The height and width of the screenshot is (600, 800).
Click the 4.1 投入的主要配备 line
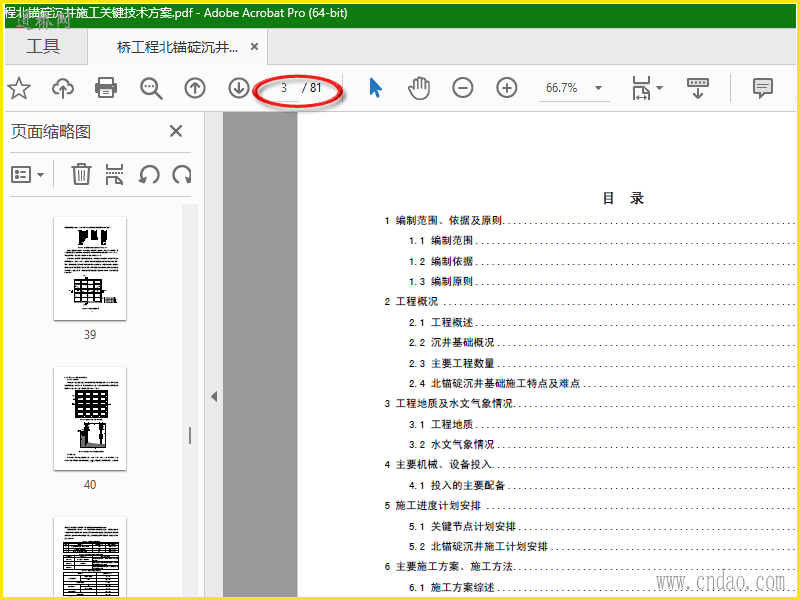(x=604, y=485)
